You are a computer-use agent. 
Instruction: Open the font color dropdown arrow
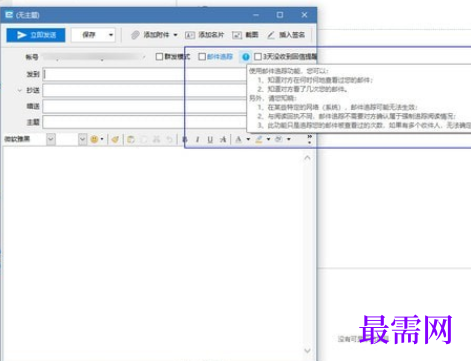(x=248, y=139)
